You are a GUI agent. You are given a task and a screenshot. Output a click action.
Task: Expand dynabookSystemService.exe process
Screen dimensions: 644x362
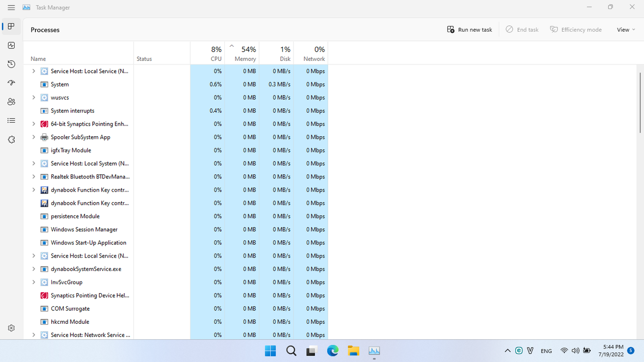pos(34,269)
